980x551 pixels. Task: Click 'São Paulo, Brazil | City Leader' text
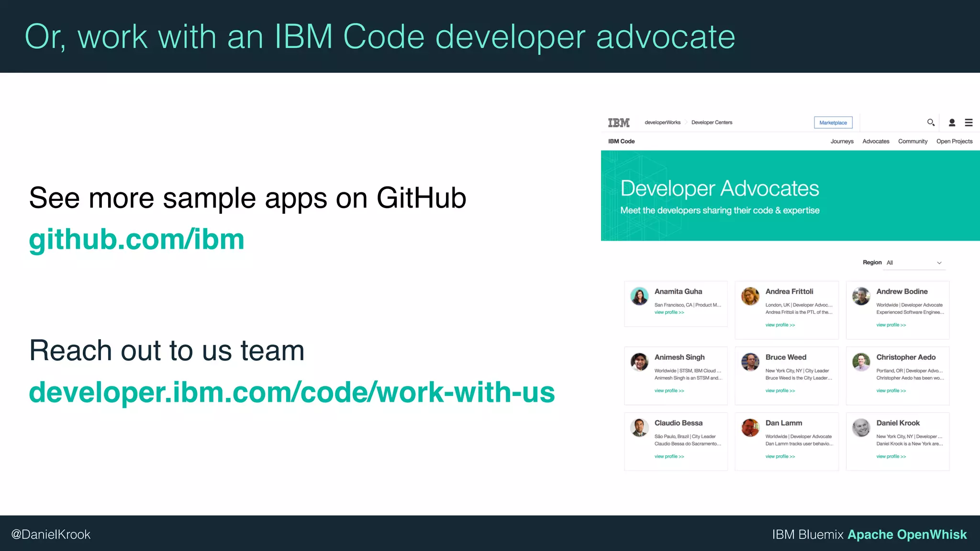[x=685, y=437]
